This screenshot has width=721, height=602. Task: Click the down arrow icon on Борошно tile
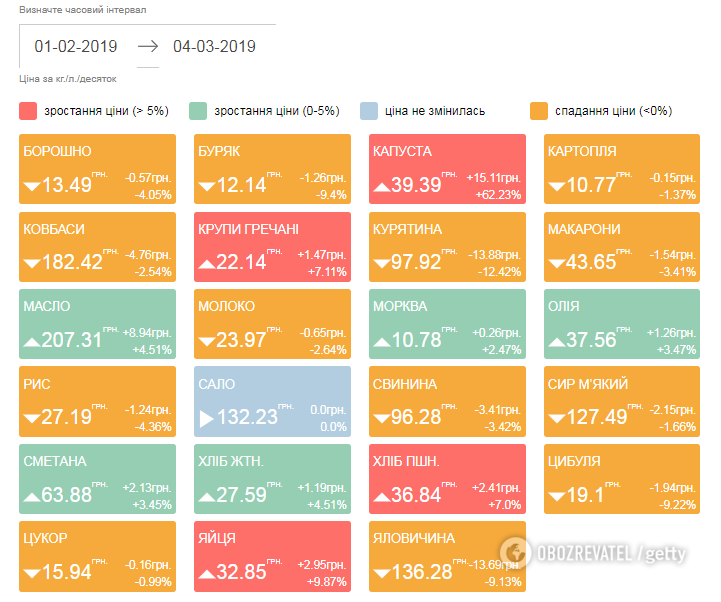click(x=31, y=186)
